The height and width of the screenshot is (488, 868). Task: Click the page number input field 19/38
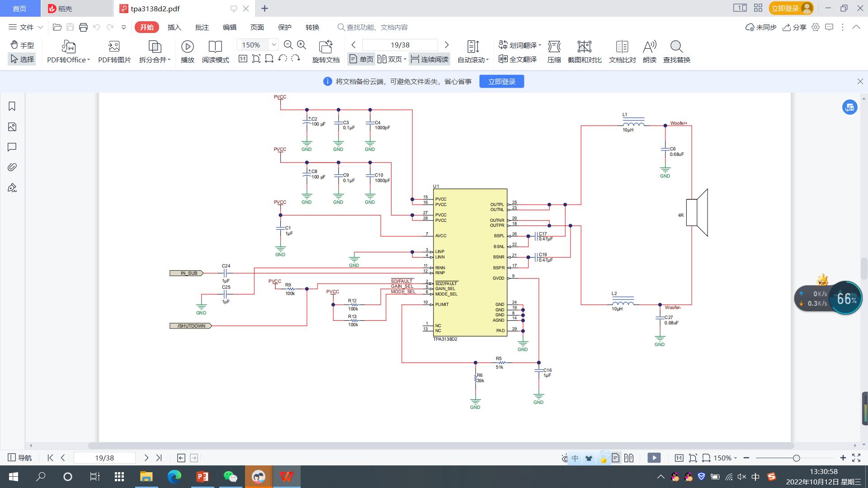[x=400, y=45]
